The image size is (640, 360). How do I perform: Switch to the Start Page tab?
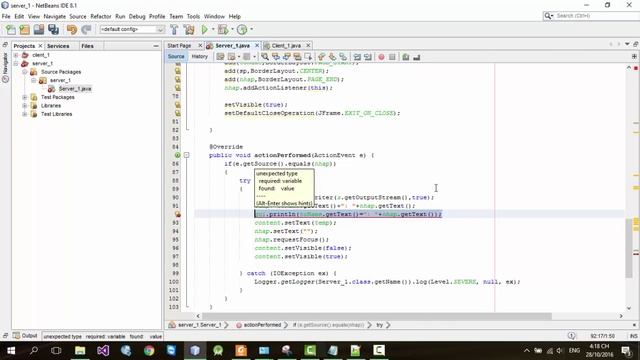pos(179,46)
